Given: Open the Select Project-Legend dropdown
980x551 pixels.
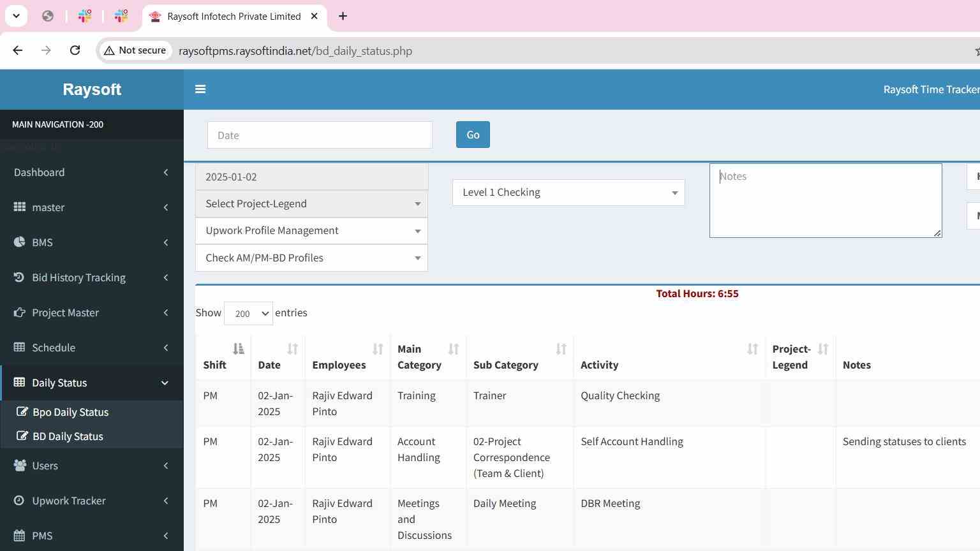Looking at the screenshot, I should pos(311,204).
